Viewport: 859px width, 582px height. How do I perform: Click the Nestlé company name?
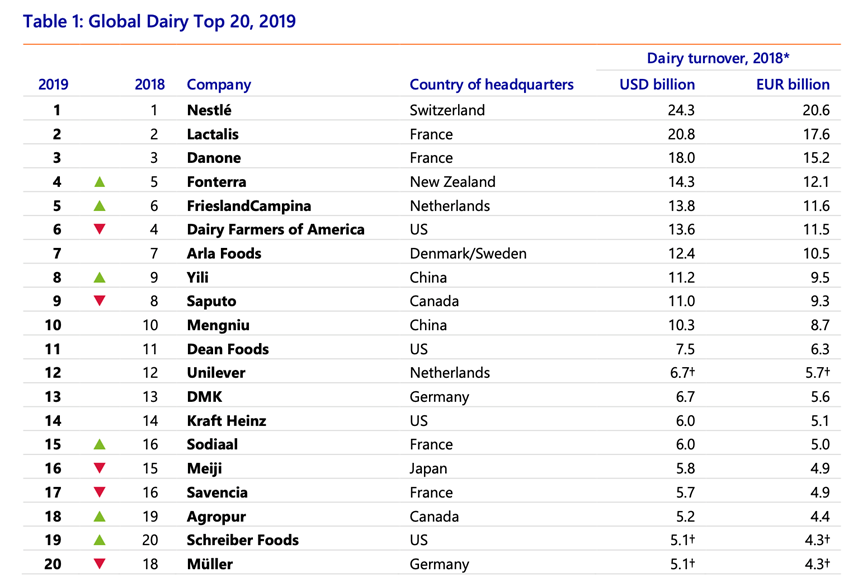click(209, 110)
